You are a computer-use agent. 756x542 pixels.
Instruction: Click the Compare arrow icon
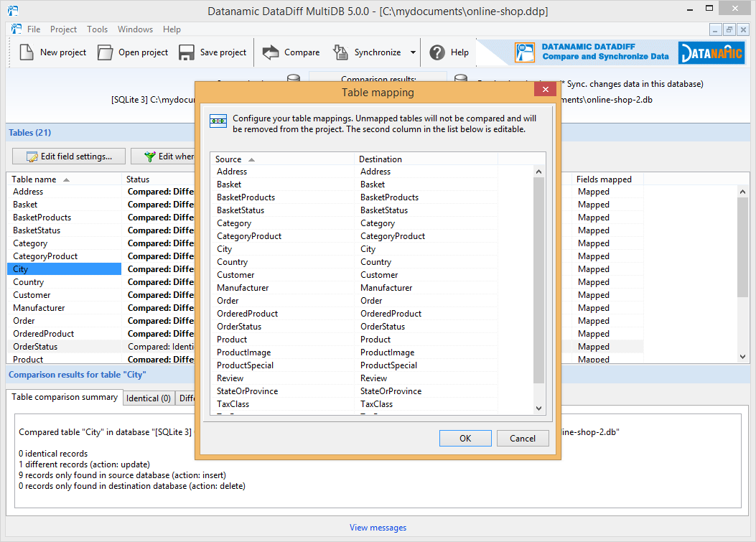[271, 52]
